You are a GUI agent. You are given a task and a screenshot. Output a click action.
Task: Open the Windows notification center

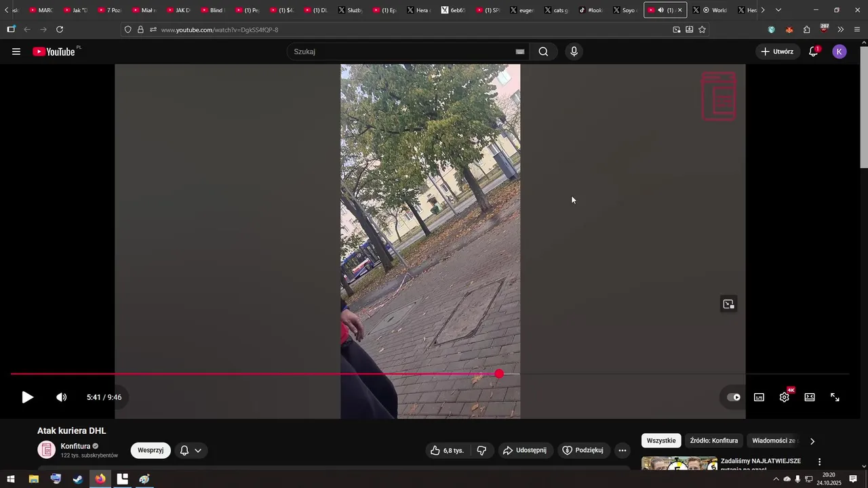point(853,479)
